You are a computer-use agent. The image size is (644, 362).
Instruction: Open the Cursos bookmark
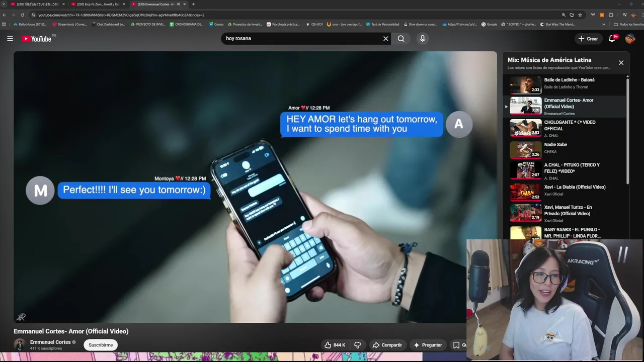click(216, 24)
